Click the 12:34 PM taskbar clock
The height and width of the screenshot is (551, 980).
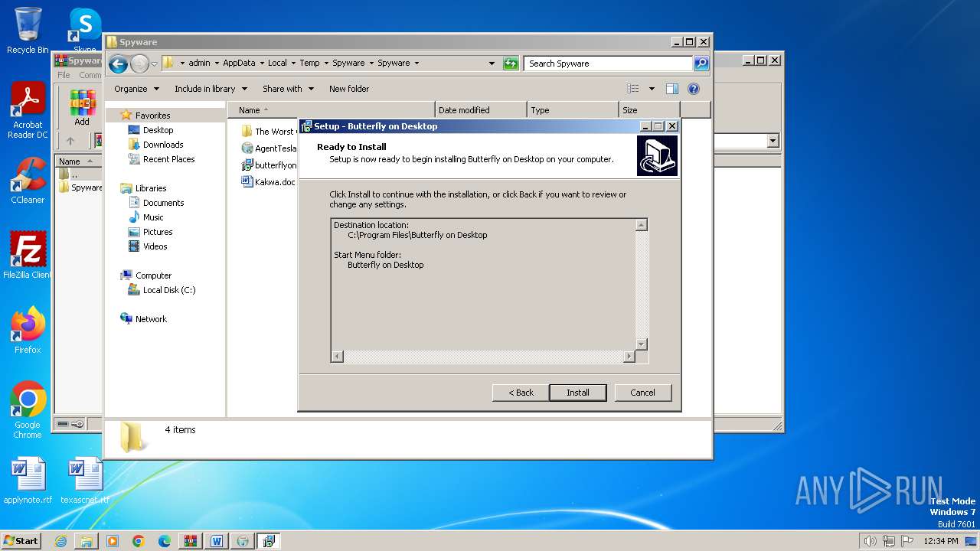(x=941, y=541)
